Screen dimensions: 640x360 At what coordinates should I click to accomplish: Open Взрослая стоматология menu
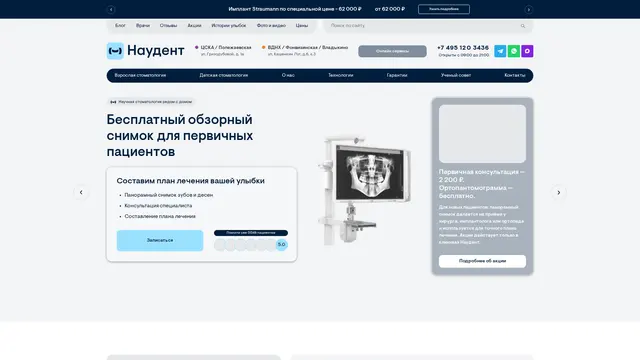tap(140, 75)
